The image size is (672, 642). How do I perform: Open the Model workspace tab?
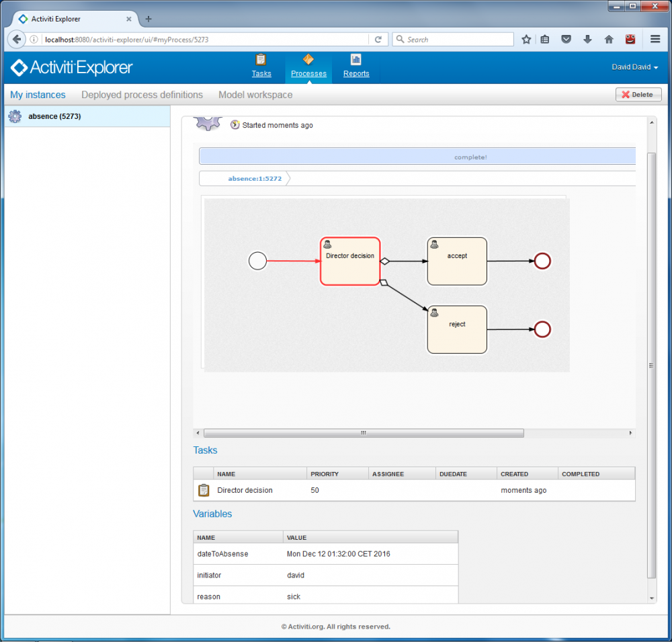tap(255, 95)
